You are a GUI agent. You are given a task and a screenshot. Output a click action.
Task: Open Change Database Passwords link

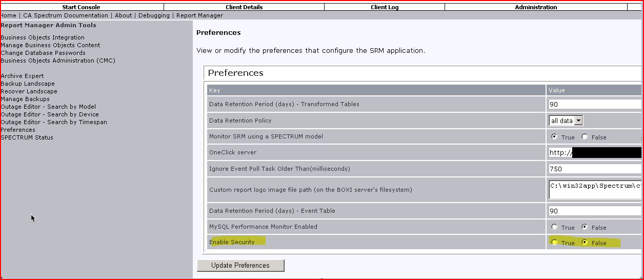pos(43,53)
